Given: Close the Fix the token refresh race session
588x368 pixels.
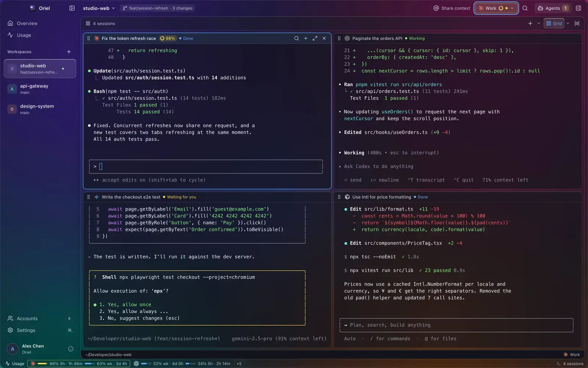Looking at the screenshot, I should click(324, 38).
